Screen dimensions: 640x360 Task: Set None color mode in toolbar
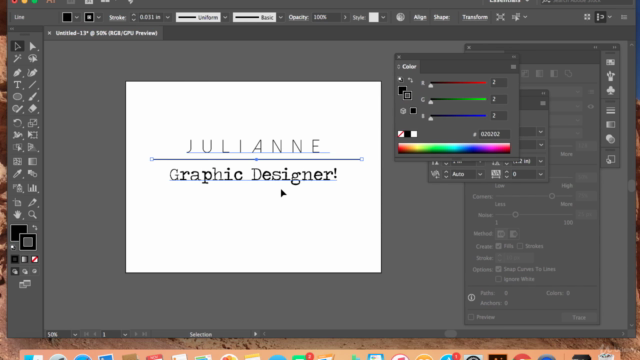pyautogui.click(x=35, y=259)
